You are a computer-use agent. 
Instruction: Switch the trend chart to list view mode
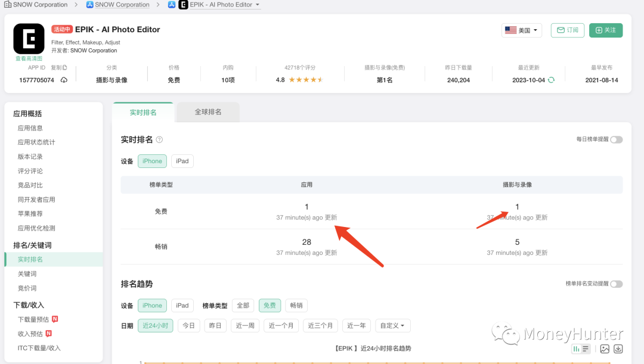click(585, 349)
